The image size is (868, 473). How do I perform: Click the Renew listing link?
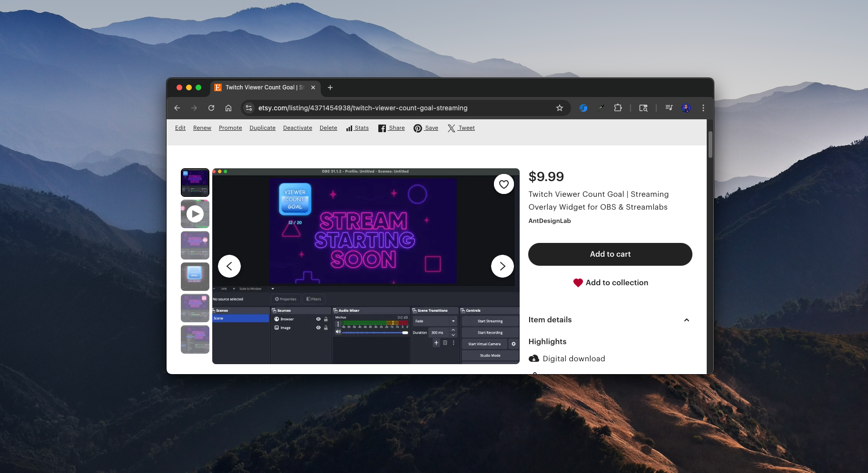pos(202,128)
